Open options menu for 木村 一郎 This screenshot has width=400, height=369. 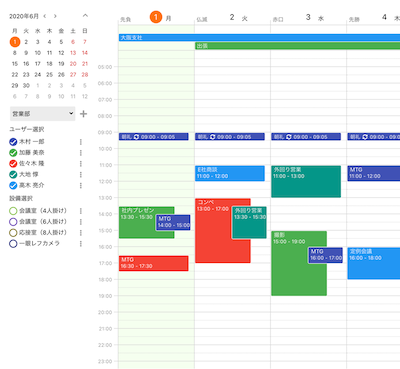coord(81,142)
